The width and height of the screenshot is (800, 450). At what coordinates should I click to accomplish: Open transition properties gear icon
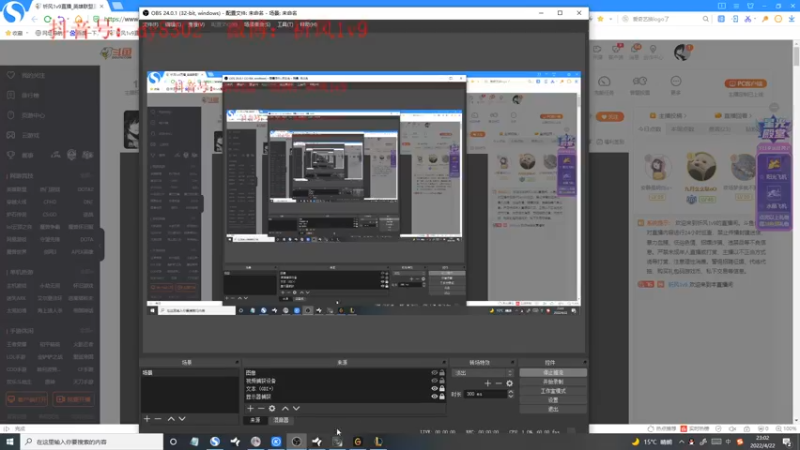coord(509,383)
